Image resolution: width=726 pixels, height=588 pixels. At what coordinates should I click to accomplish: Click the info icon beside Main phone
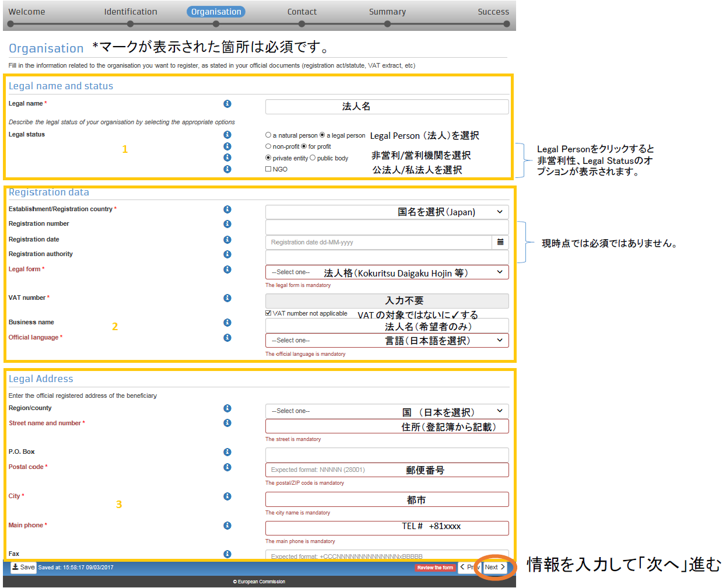tap(227, 526)
